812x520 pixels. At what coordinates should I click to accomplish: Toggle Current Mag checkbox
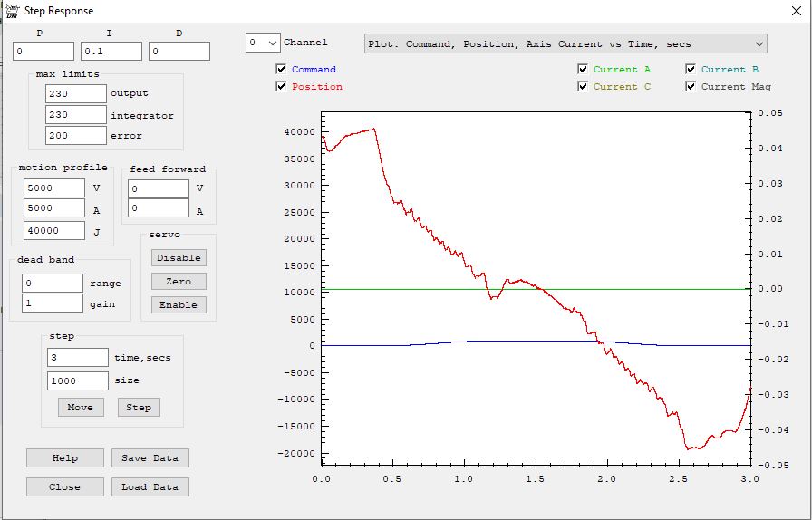click(x=691, y=87)
